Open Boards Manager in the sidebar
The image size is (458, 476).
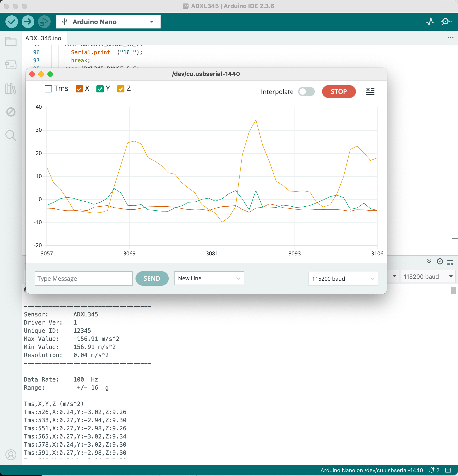11,65
